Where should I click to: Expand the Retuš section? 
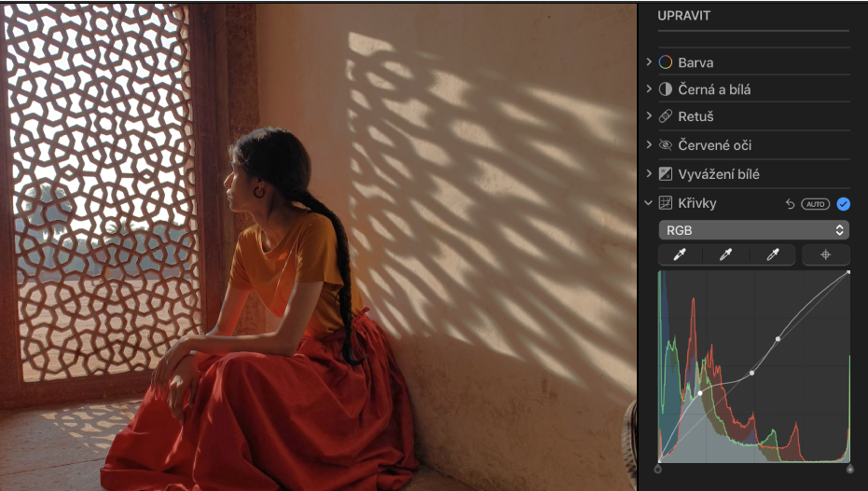[649, 116]
